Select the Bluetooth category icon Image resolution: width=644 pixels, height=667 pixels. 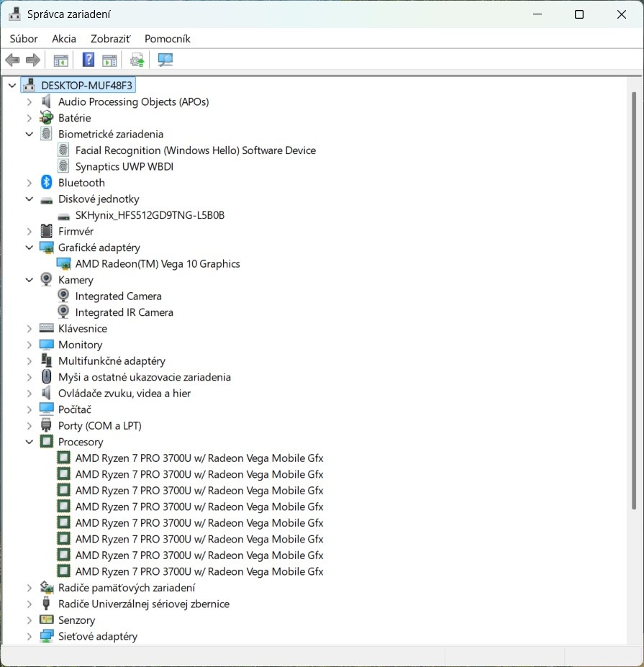[x=47, y=183]
